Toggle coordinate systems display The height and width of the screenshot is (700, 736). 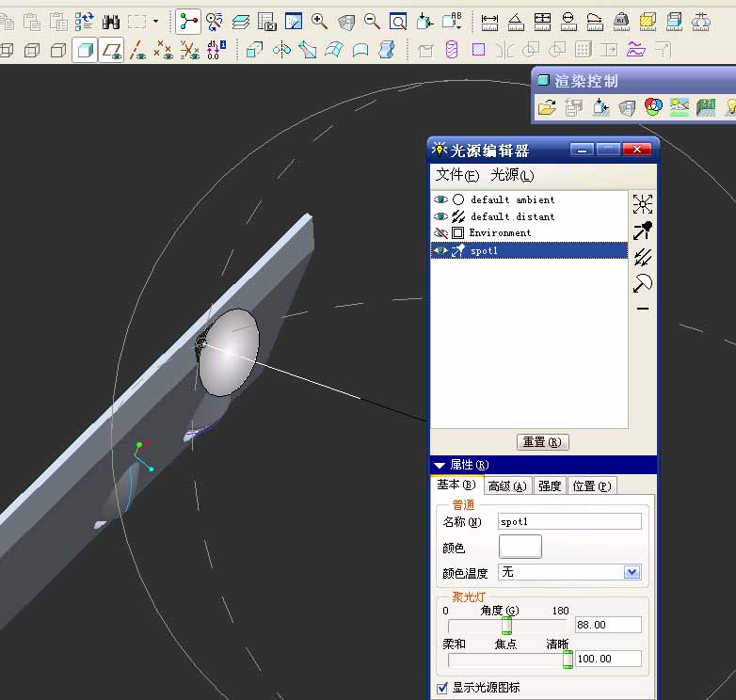190,50
